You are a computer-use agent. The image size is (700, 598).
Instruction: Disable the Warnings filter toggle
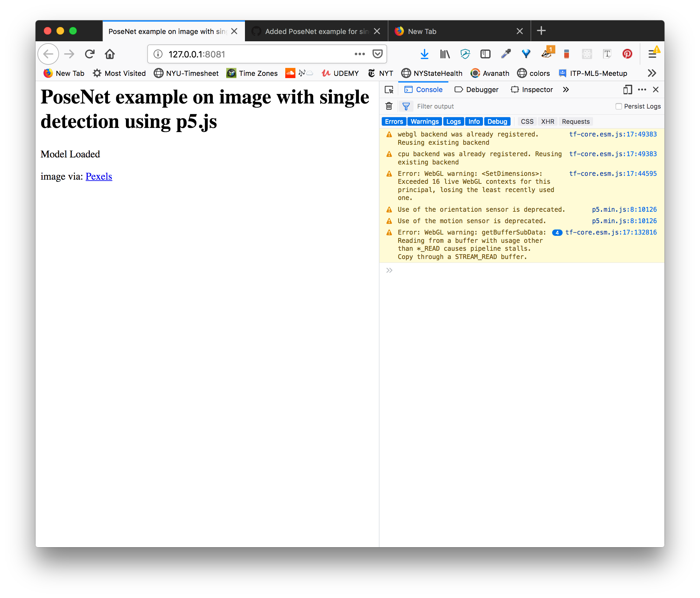click(424, 121)
